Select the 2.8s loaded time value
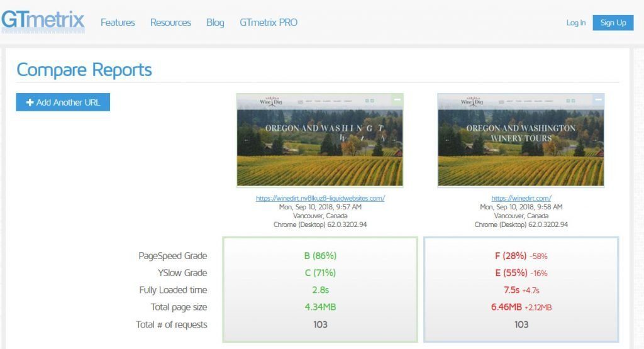 point(320,290)
